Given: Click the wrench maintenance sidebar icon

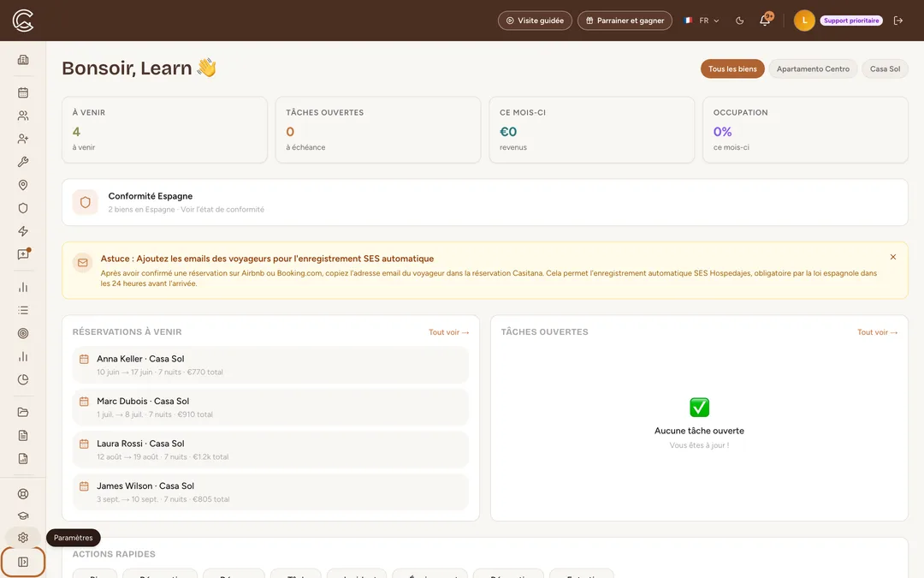Looking at the screenshot, I should tap(23, 162).
